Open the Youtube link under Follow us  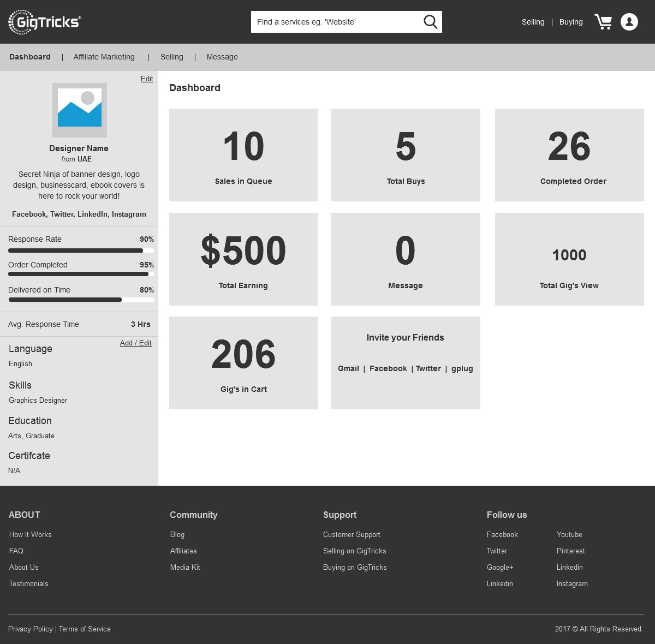(x=569, y=534)
